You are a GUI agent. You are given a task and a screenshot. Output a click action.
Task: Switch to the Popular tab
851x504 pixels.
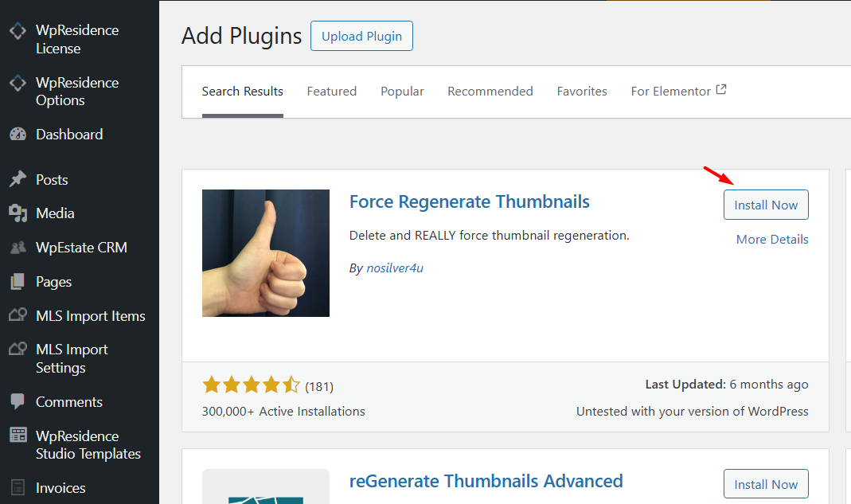(x=402, y=92)
